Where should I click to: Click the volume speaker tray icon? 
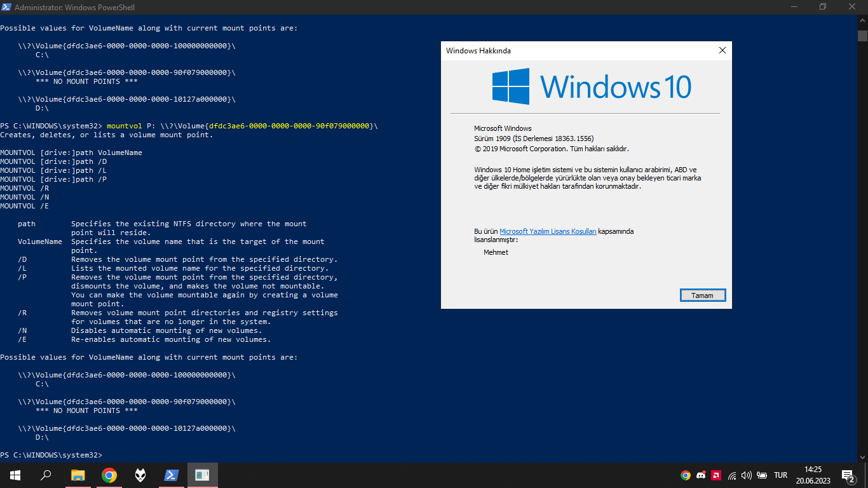[747, 475]
